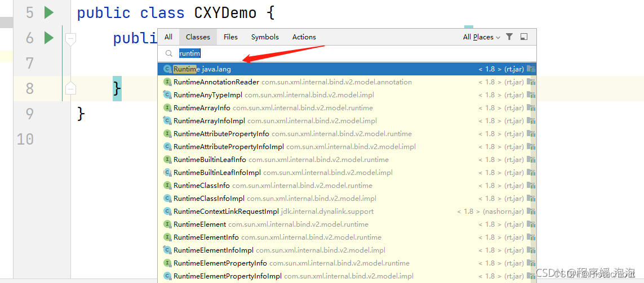The width and height of the screenshot is (644, 283).
Task: Select RuntimeContextLinkRequestImpl result
Action: pyautogui.click(x=347, y=212)
